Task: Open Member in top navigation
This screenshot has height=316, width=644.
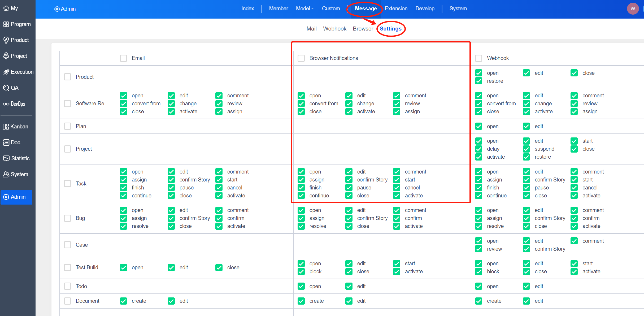Action: point(278,8)
